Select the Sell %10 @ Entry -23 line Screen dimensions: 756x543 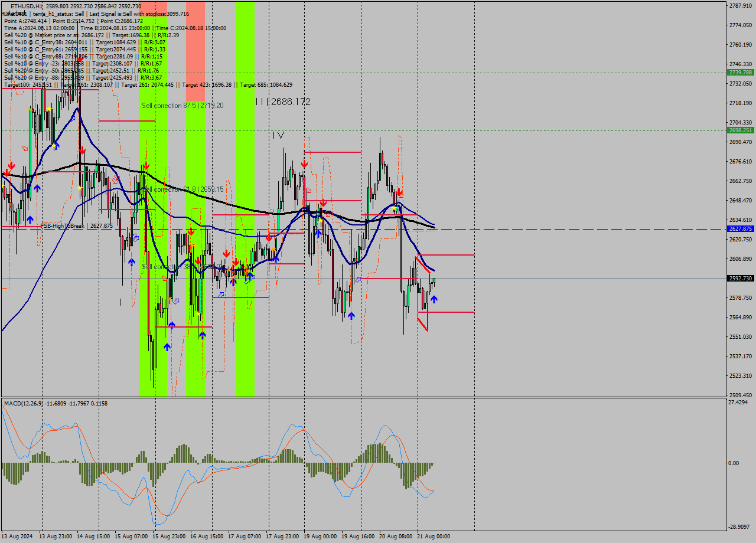pos(83,63)
